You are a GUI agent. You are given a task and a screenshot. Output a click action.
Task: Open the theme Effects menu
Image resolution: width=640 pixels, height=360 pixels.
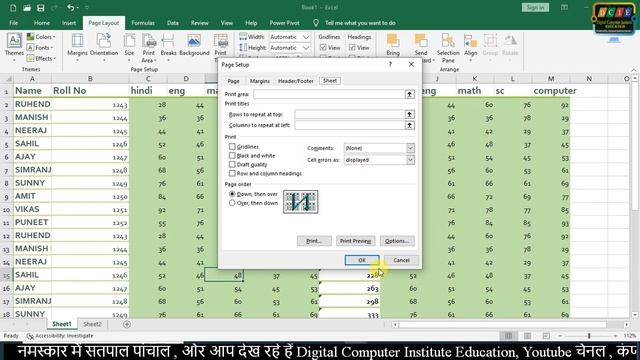click(41, 58)
